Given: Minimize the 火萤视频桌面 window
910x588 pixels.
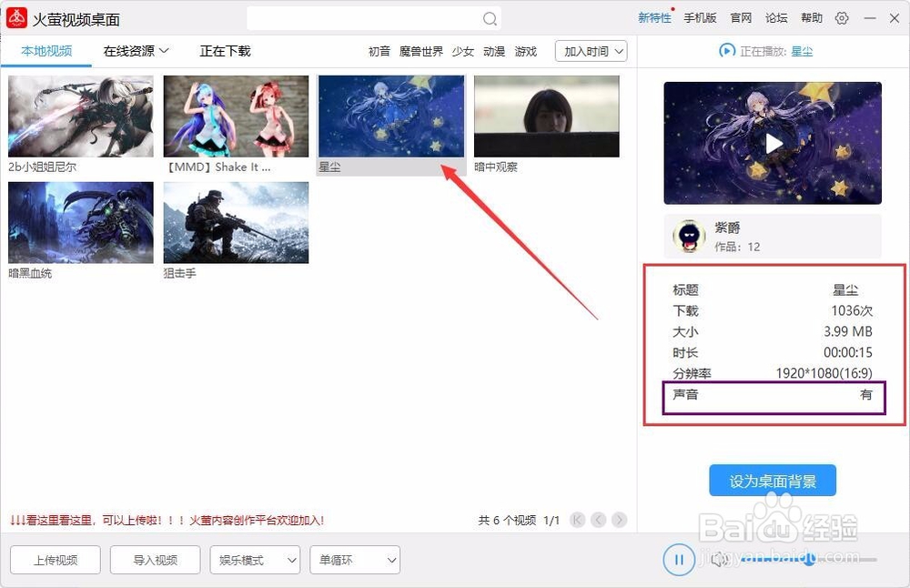Looking at the screenshot, I should coord(869,18).
